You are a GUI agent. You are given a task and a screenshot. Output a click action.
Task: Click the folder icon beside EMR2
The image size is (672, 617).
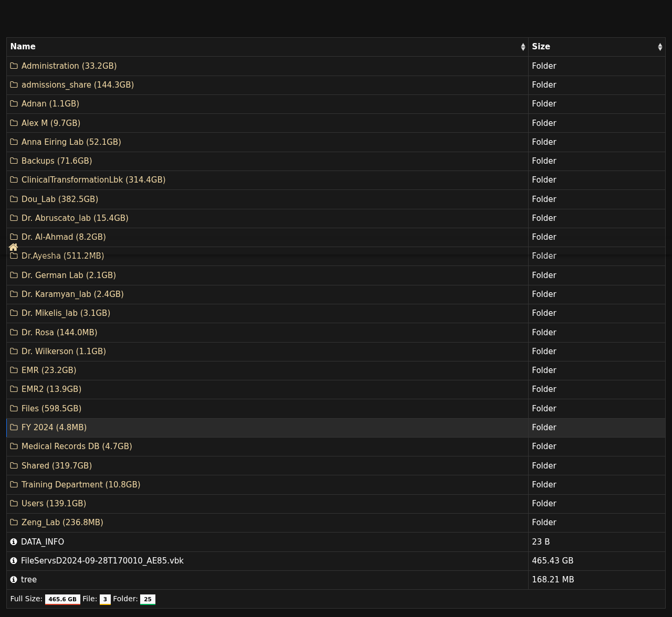tap(14, 389)
